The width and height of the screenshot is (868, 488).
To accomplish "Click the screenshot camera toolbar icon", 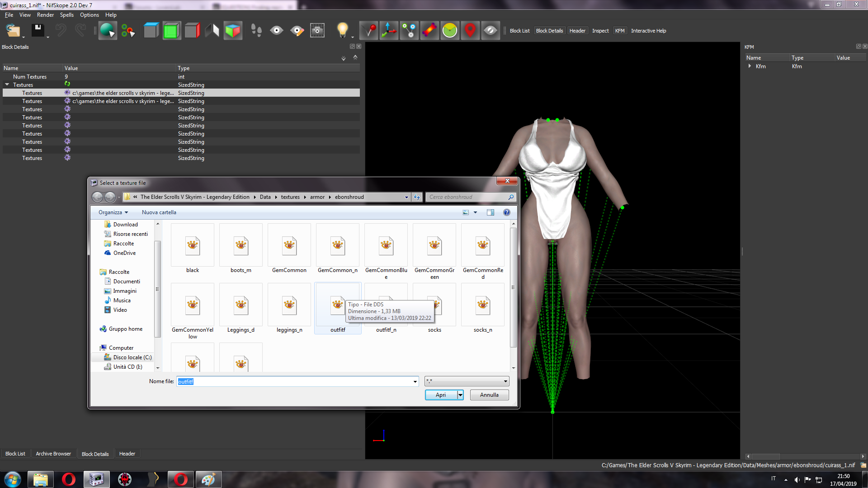I will (x=317, y=31).
